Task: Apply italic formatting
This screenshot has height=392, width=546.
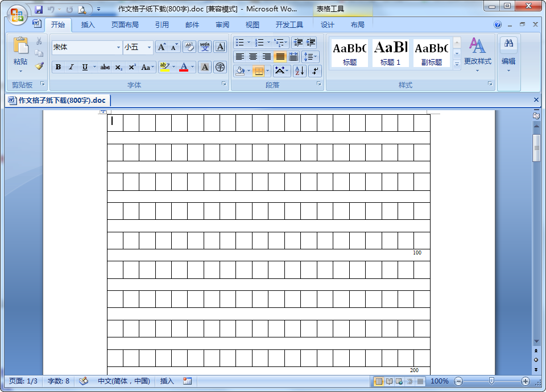Action: [x=71, y=67]
